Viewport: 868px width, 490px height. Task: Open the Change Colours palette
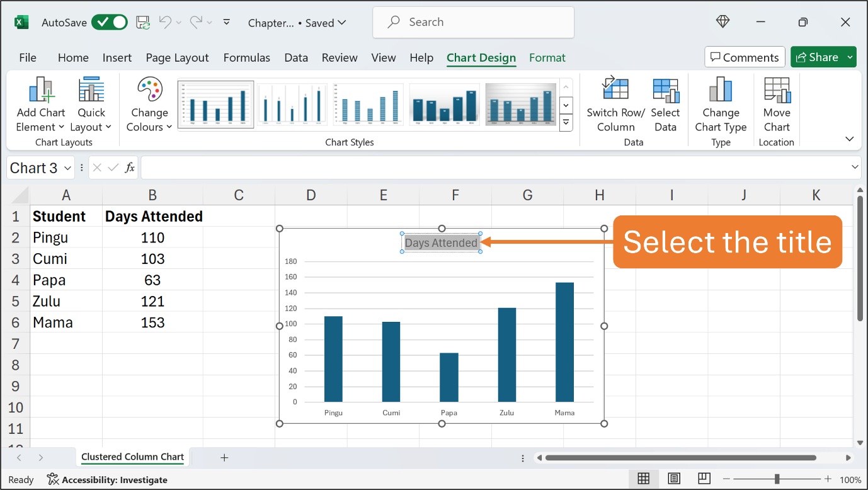coord(149,105)
